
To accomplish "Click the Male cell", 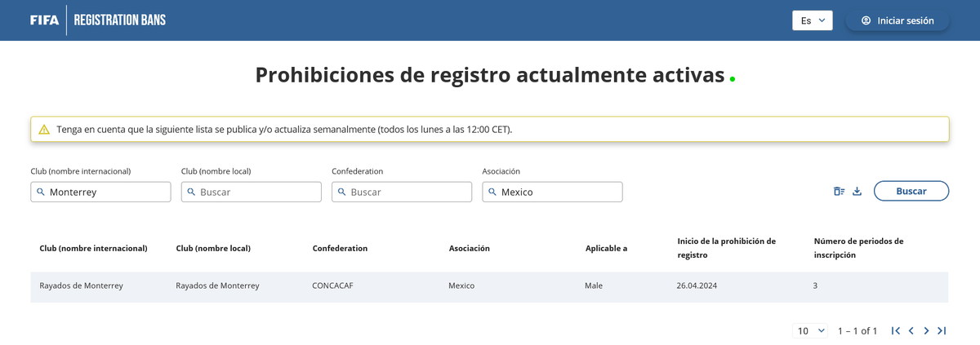I will [594, 286].
